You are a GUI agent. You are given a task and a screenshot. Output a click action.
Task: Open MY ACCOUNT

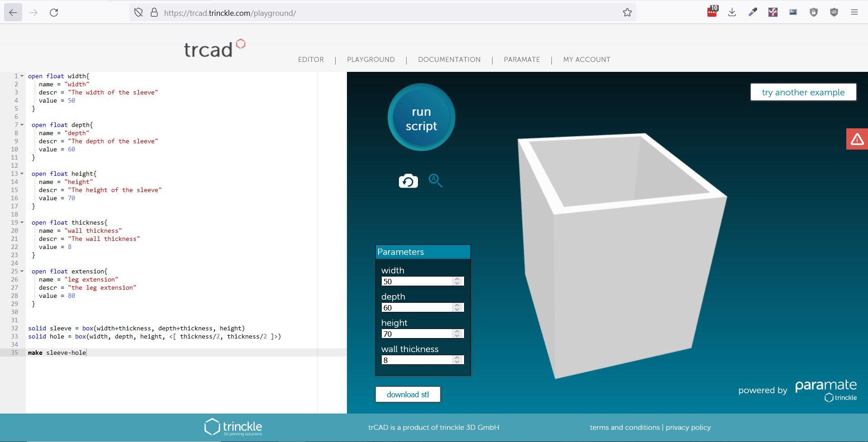pos(586,59)
